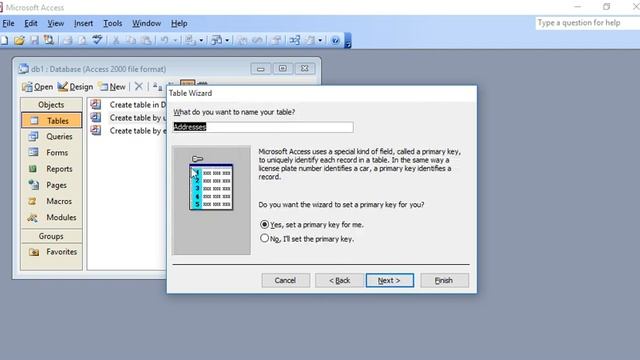Switch to Reports in the Objects bar
The image size is (640, 360).
coord(51,169)
